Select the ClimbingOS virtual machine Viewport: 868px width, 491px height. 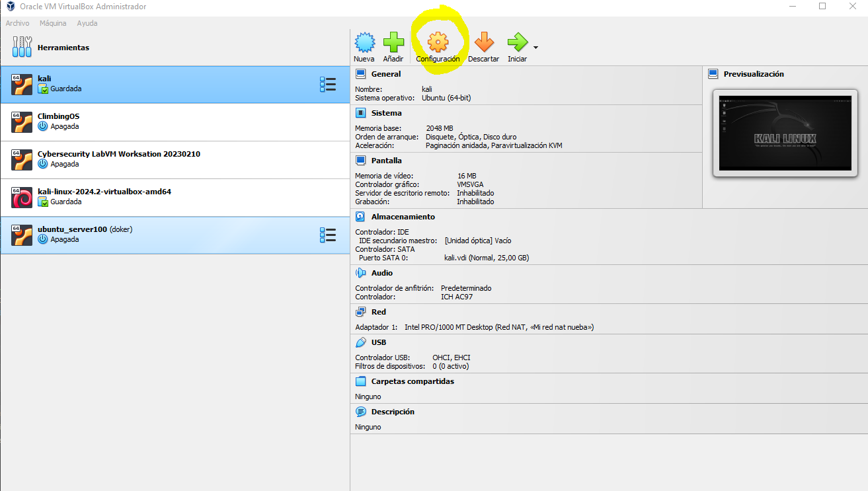(175, 122)
